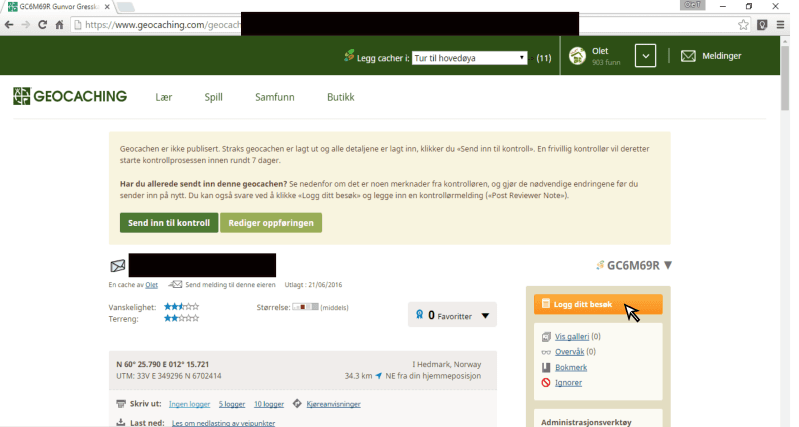Click the download icon beside Last ned
Image resolution: width=799 pixels, height=427 pixels.
(121, 422)
